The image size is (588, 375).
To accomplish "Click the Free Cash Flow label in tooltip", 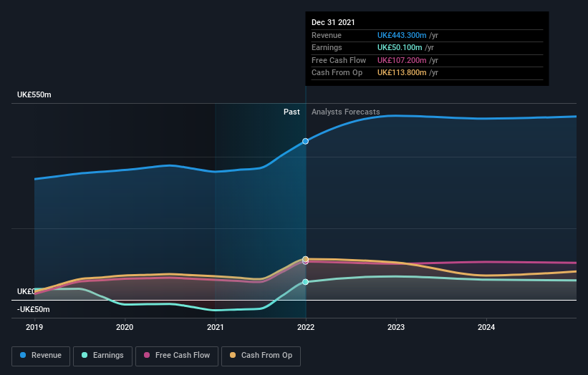I will coord(339,60).
